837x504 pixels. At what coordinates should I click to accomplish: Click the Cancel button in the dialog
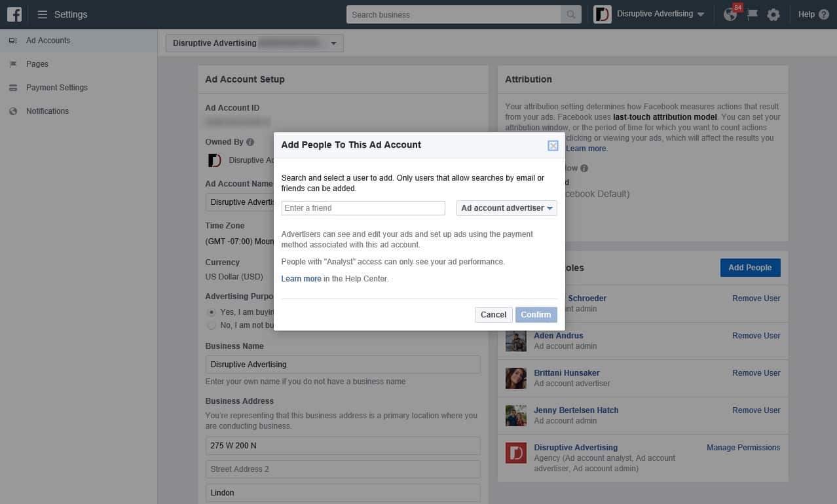(493, 315)
